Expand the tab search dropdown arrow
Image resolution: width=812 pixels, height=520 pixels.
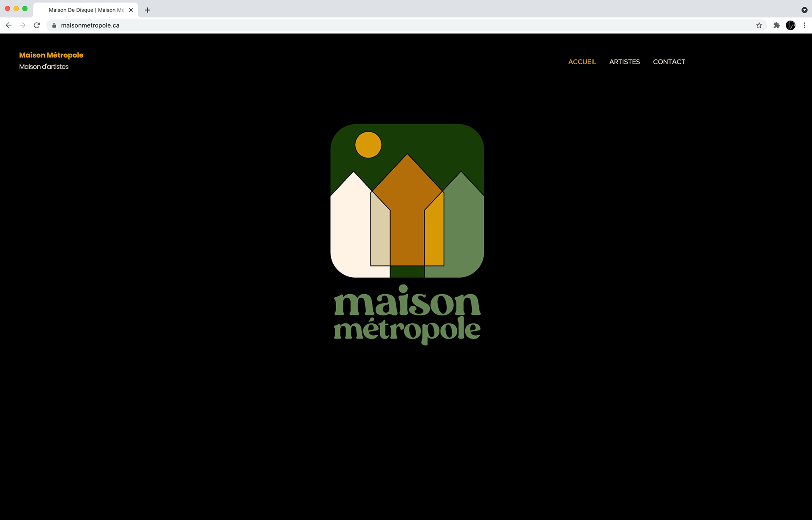804,10
